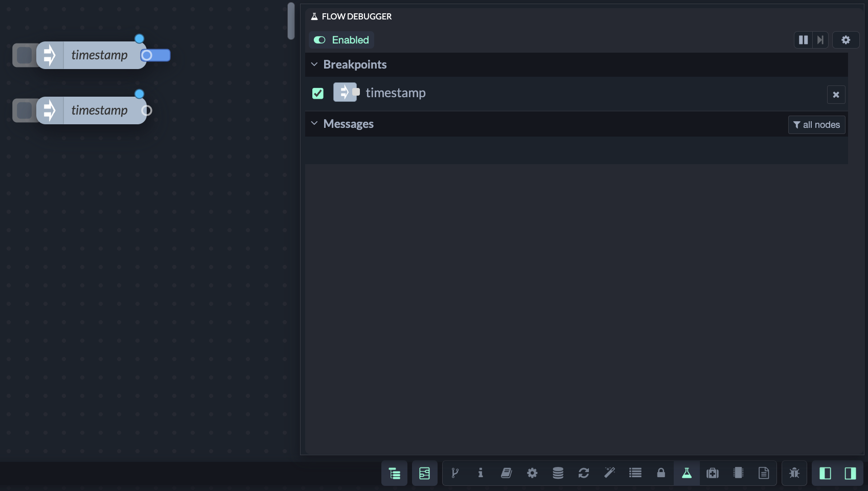The width and height of the screenshot is (868, 491).
Task: Pause the flow debugger
Action: click(803, 40)
